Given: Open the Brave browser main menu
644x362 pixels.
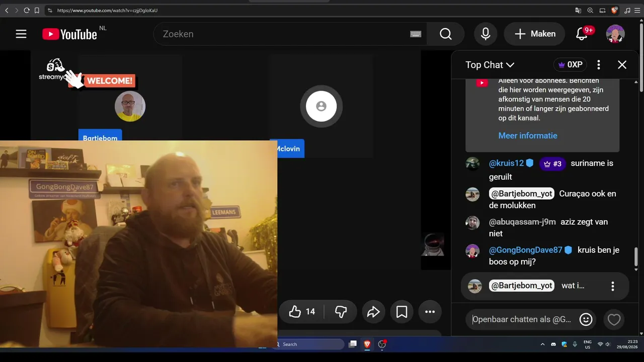Looking at the screenshot, I should point(637,10).
